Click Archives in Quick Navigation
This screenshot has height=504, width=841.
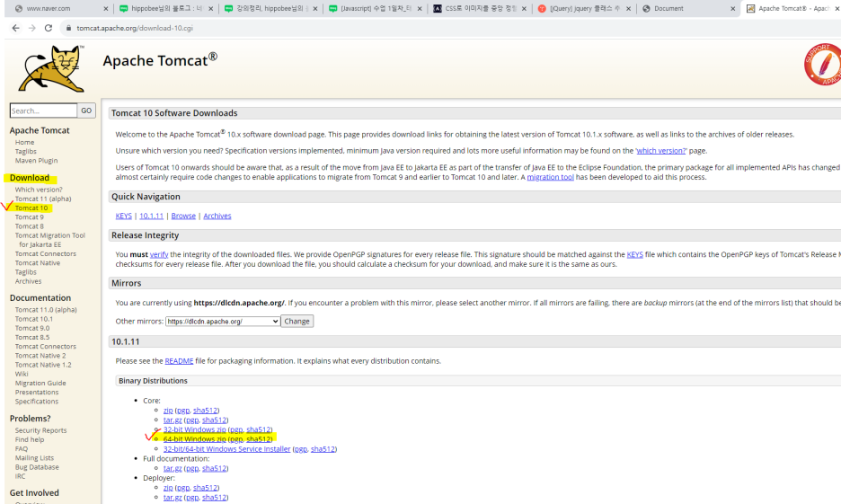point(217,216)
